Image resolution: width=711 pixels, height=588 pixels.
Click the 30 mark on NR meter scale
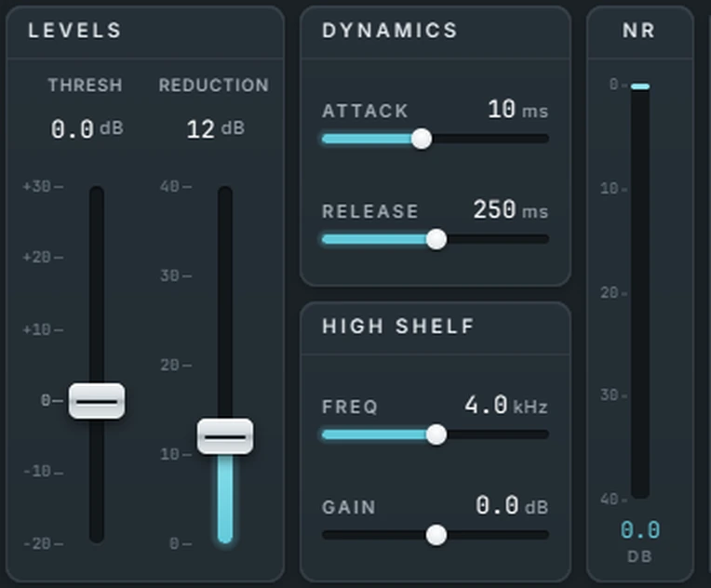point(614,394)
